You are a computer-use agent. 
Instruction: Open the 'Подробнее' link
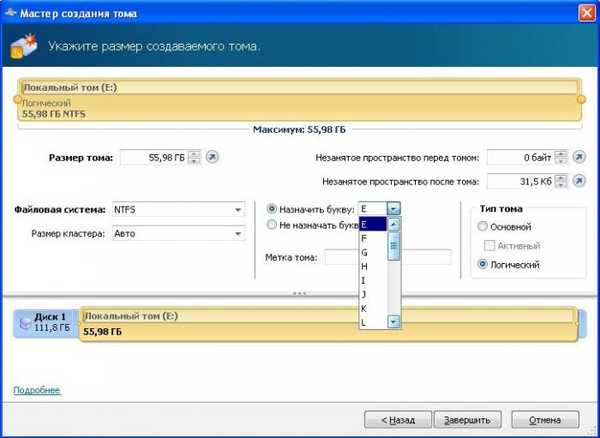(x=37, y=390)
